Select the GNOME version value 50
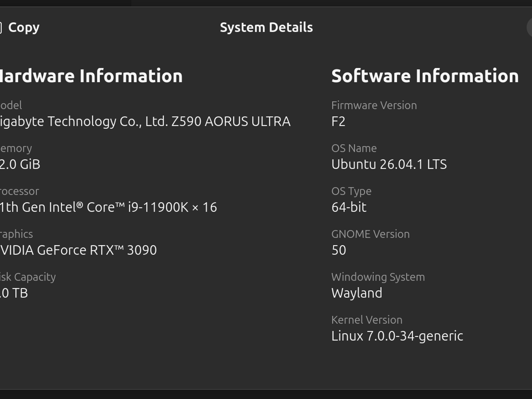532x399 pixels. tap(339, 250)
